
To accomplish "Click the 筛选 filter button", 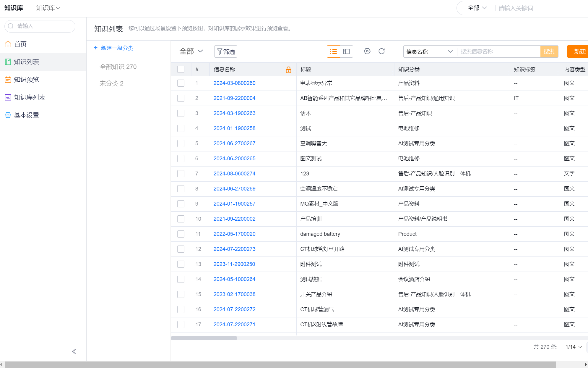I will click(226, 51).
